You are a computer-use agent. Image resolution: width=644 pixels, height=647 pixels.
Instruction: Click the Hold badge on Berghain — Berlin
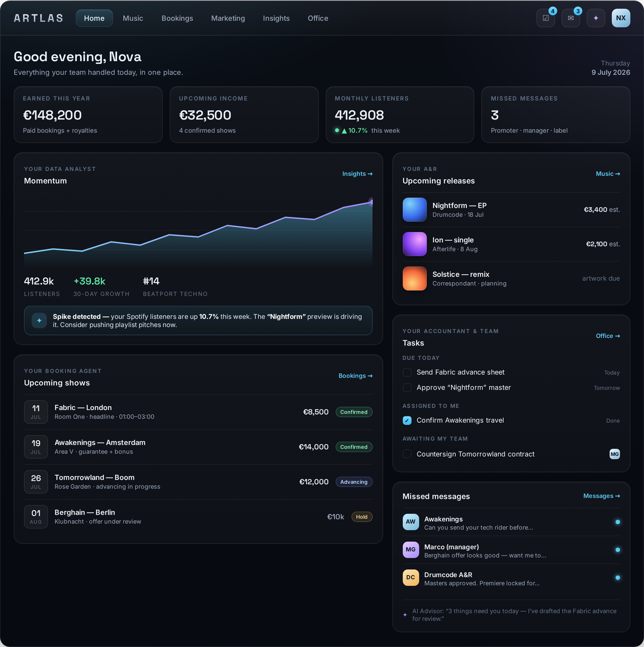[x=362, y=517]
